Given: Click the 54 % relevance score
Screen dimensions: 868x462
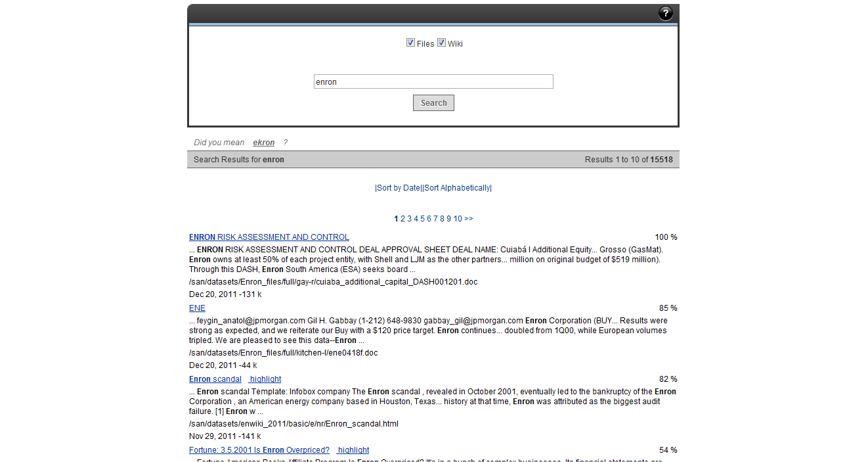Looking at the screenshot, I should pyautogui.click(x=668, y=450).
